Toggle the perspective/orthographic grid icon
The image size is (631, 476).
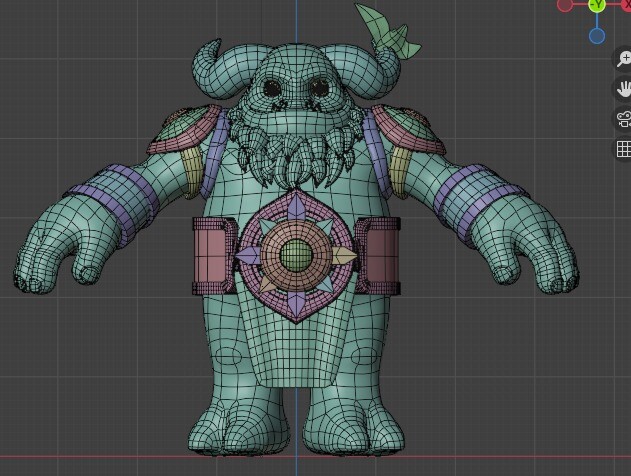pyautogui.click(x=623, y=149)
